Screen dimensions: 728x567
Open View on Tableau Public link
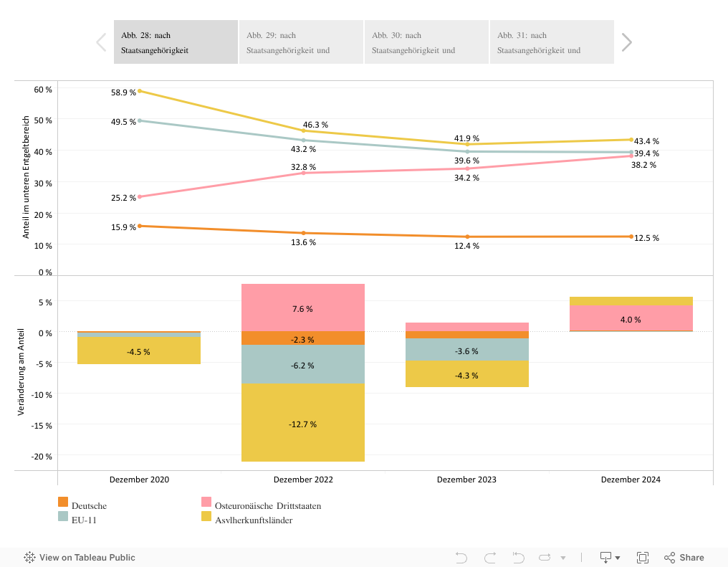(x=80, y=558)
